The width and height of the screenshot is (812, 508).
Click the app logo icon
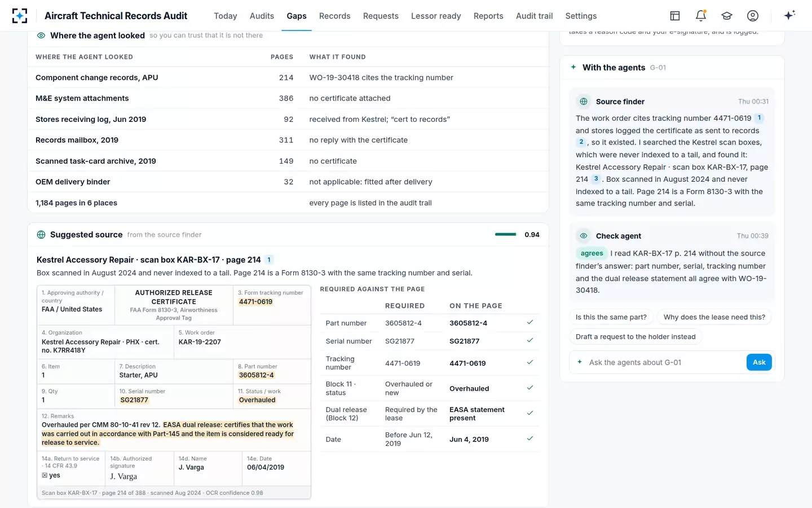20,16
